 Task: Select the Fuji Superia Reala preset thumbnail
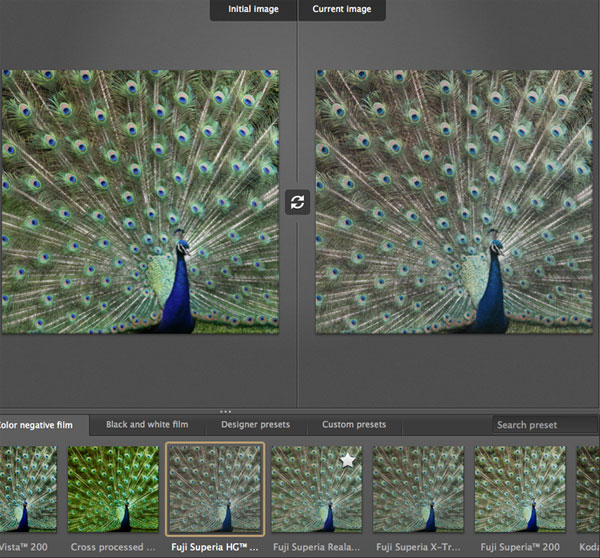pos(316,489)
